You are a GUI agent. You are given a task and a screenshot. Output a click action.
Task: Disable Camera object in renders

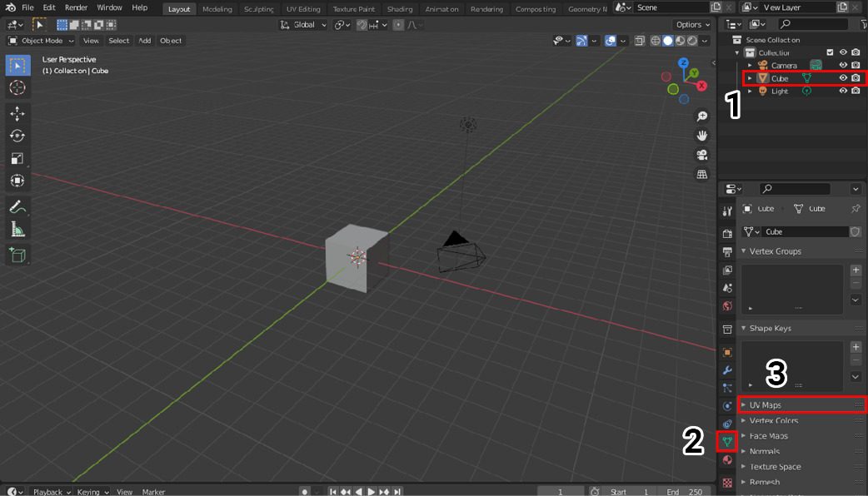[856, 65]
